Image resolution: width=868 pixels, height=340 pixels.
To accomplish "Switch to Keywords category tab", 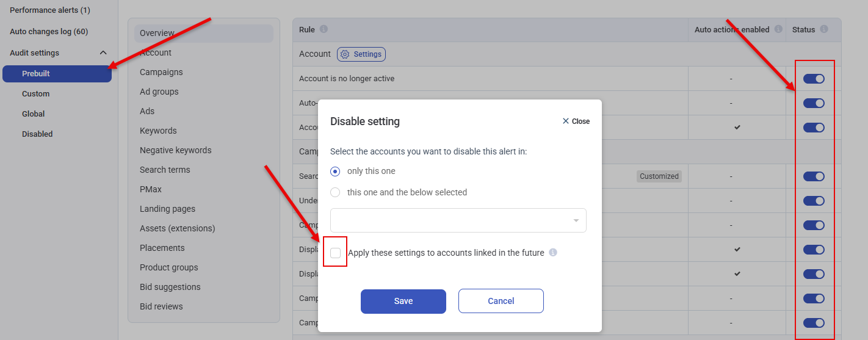I will click(158, 131).
